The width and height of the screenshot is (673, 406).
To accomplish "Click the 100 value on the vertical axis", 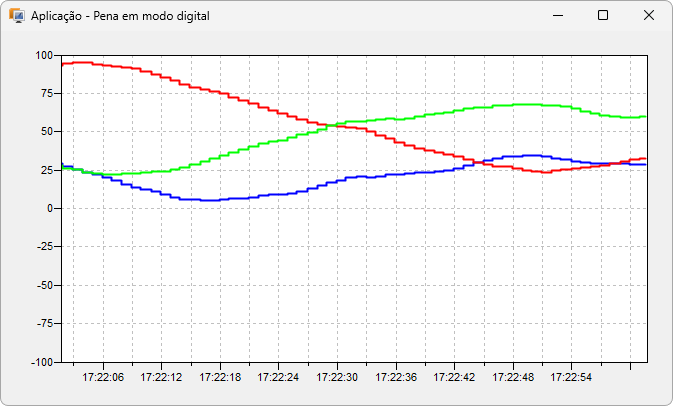I will point(42,55).
